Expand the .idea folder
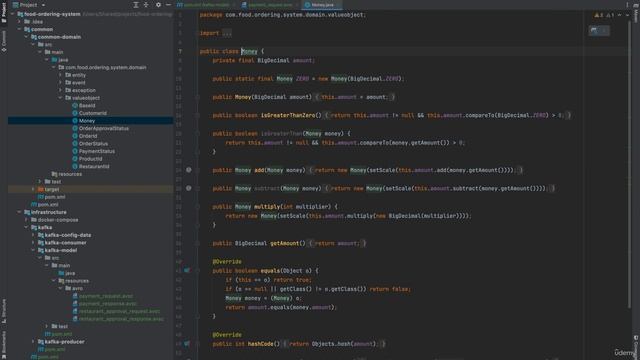This screenshot has width=640, height=360. [19, 22]
